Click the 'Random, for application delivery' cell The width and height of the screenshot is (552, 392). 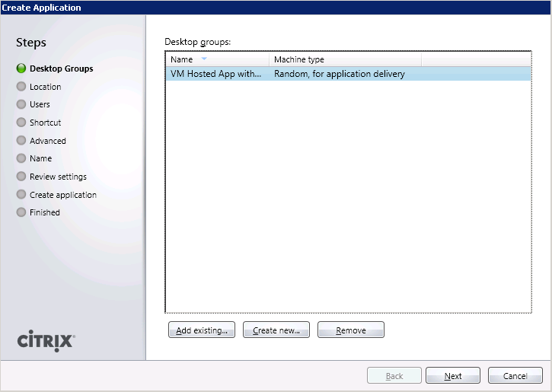[340, 74]
